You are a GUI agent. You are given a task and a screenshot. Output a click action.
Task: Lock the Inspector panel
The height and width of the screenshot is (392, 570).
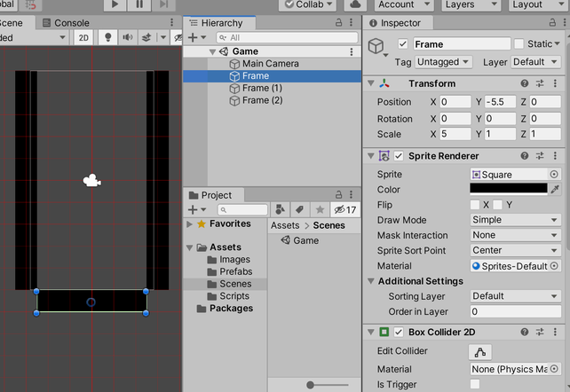click(552, 22)
